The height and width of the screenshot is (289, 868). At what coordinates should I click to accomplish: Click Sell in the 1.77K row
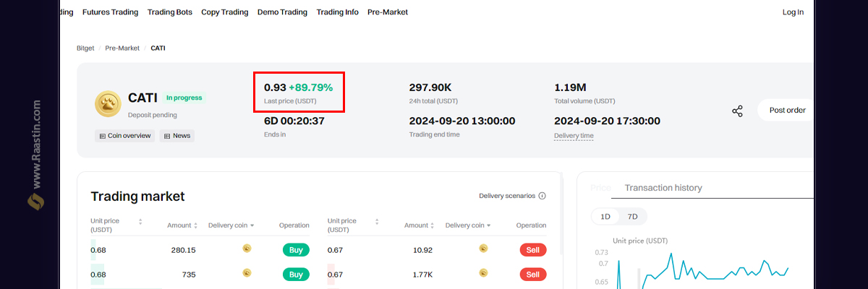(533, 275)
